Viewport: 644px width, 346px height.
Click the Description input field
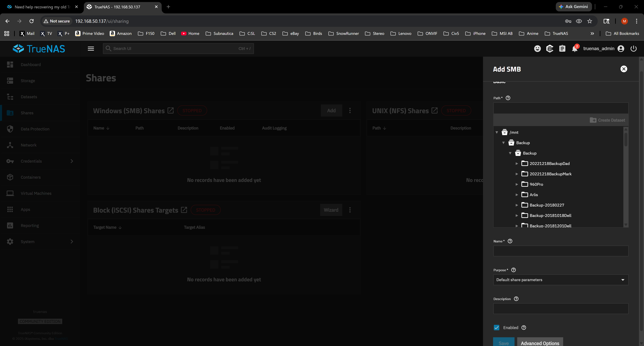point(560,308)
